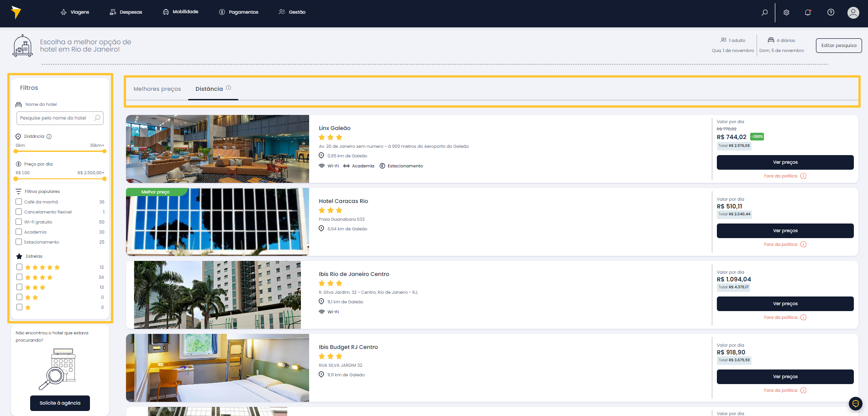868x416 pixels.
Task: Click Ver preços for Ibis Budget RJ Centro
Action: [785, 377]
